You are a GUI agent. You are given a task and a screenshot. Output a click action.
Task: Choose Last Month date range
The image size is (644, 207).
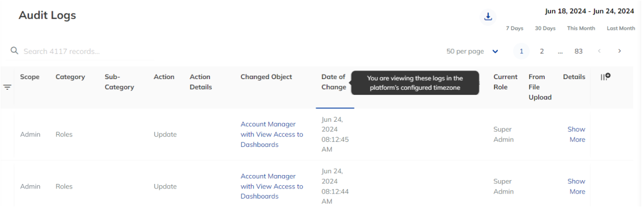click(621, 29)
